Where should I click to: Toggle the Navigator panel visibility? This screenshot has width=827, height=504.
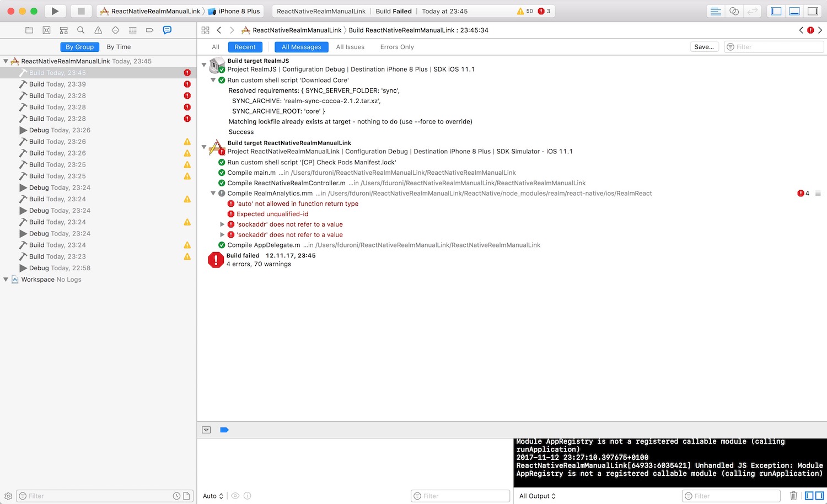tap(776, 11)
